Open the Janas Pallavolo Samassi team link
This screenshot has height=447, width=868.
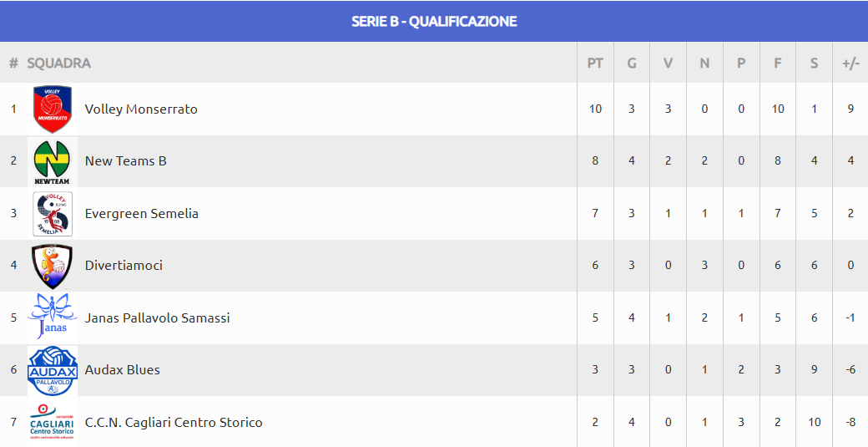tap(157, 318)
